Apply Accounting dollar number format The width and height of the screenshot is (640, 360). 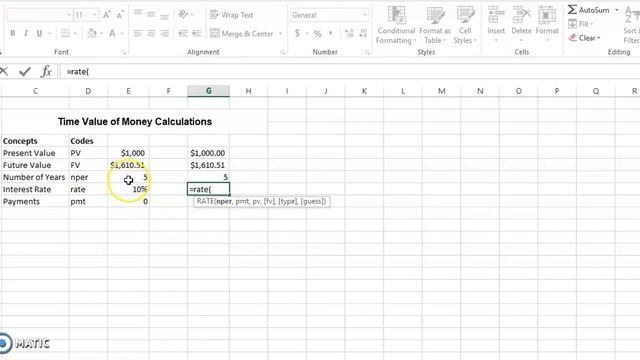297,33
